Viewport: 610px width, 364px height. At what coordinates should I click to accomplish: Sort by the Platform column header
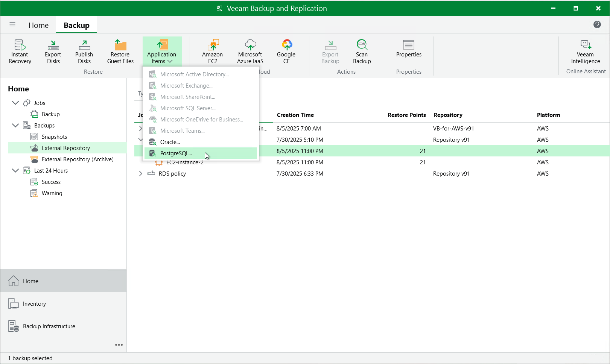click(548, 115)
